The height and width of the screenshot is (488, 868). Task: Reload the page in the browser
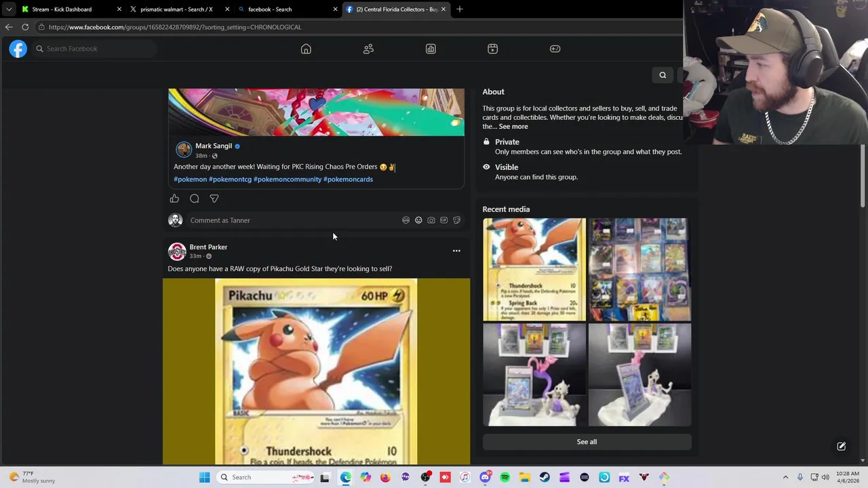pyautogui.click(x=25, y=27)
